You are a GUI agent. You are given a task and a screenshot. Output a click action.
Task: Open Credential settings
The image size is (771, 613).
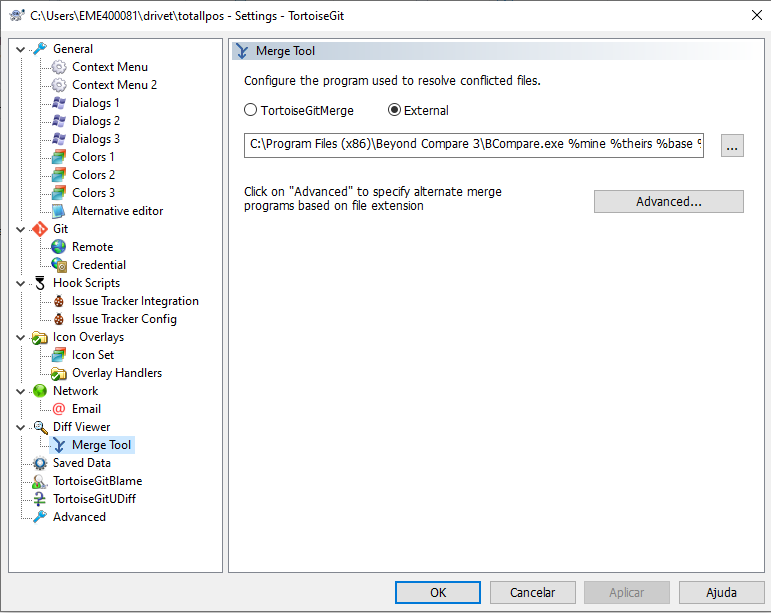pos(99,265)
